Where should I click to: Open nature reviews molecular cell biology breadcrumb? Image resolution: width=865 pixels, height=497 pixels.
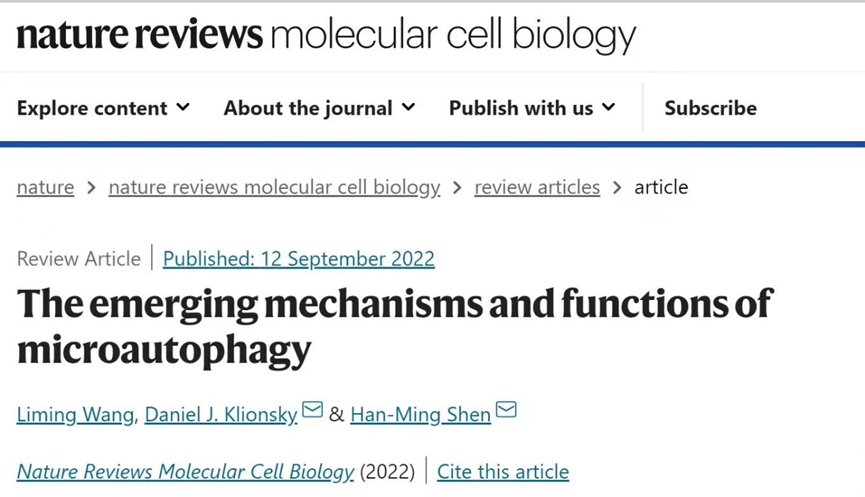click(274, 187)
